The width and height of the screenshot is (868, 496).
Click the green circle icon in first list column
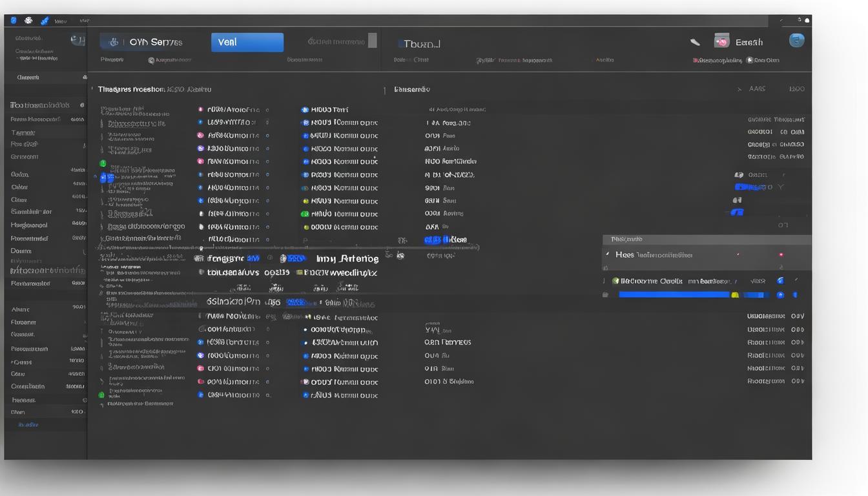click(102, 163)
